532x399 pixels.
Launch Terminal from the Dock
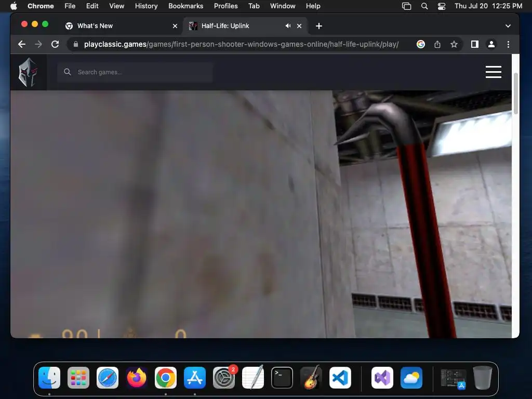pyautogui.click(x=282, y=378)
